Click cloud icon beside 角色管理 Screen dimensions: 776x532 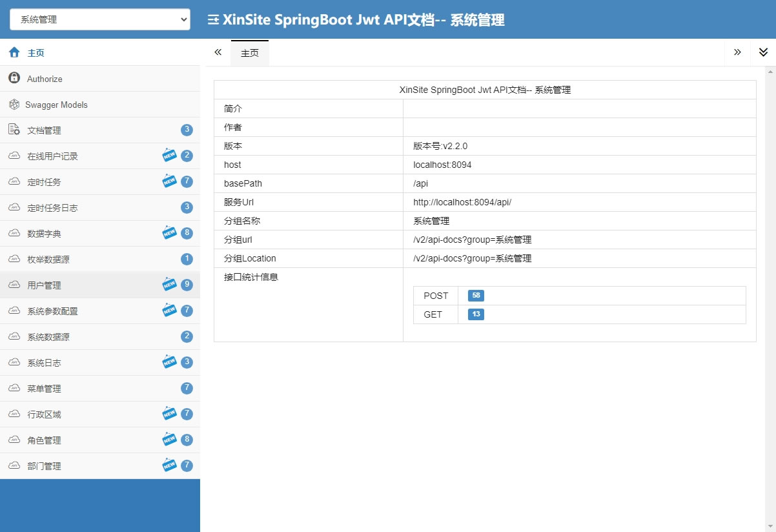click(14, 440)
